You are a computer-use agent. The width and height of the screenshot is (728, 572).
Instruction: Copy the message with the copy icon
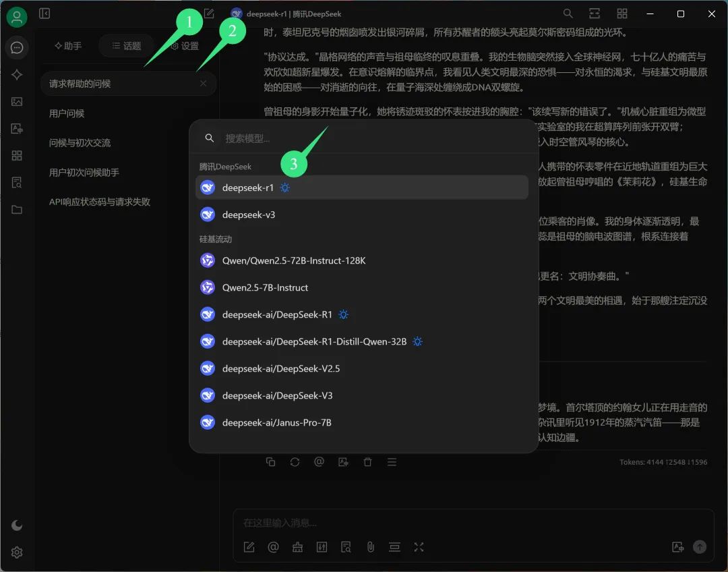tap(271, 462)
